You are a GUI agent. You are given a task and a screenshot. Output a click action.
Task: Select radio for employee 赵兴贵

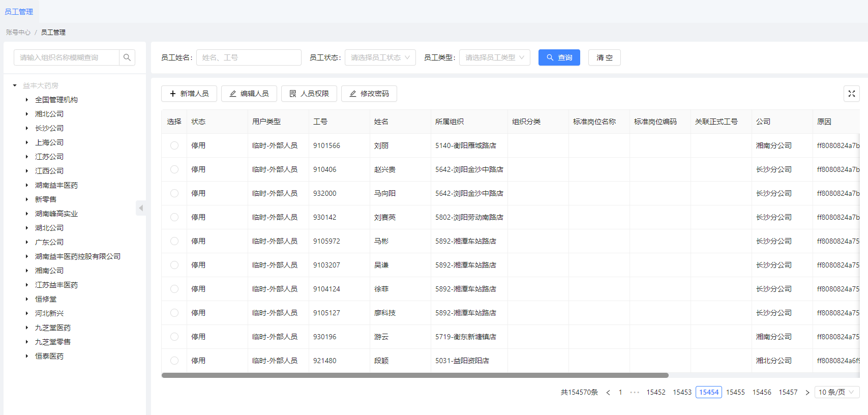[x=174, y=169]
